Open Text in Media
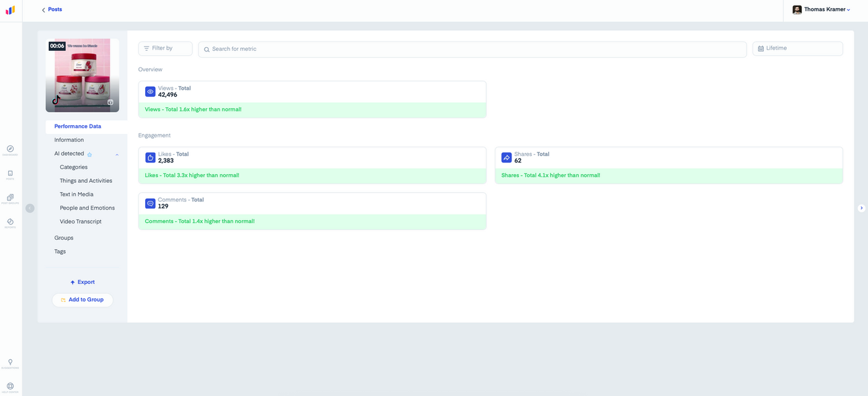 [x=76, y=195]
